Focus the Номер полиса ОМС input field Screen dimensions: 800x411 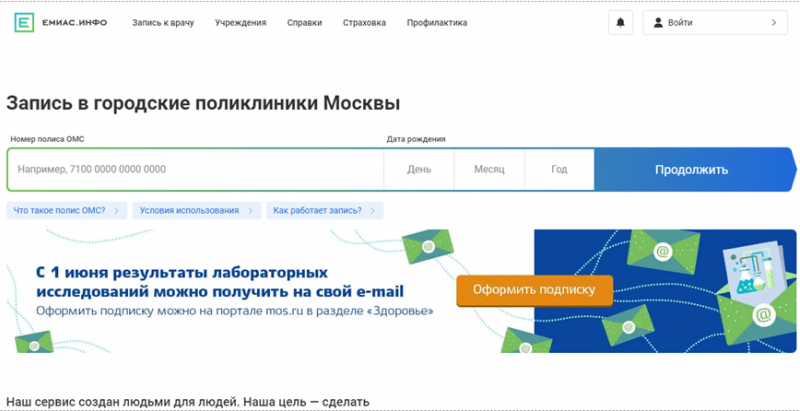coord(195,169)
